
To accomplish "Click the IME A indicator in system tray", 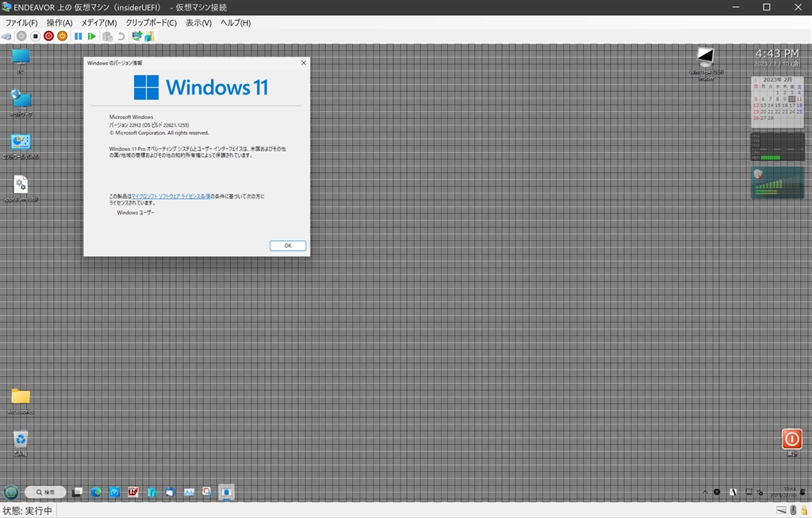I will pos(733,492).
